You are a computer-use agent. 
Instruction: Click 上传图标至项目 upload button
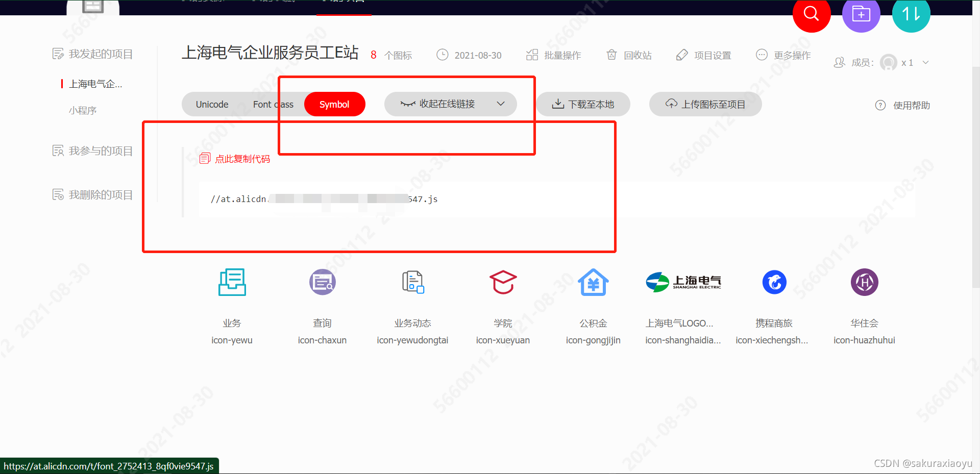point(705,104)
